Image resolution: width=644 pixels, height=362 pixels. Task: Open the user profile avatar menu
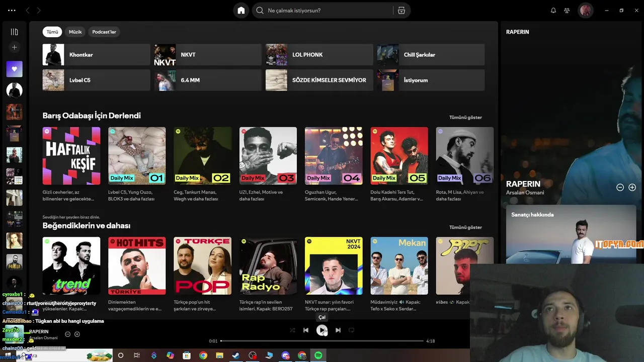click(x=585, y=11)
